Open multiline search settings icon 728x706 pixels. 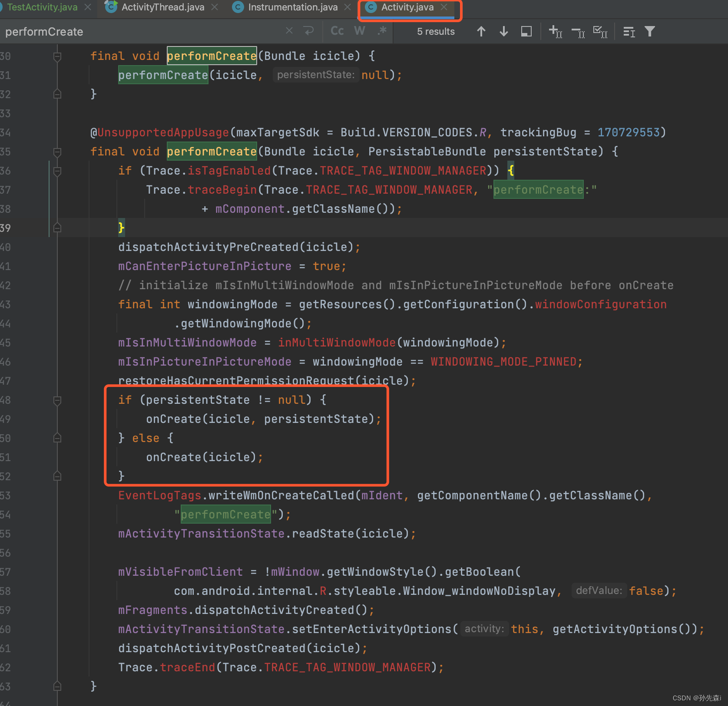(x=629, y=32)
